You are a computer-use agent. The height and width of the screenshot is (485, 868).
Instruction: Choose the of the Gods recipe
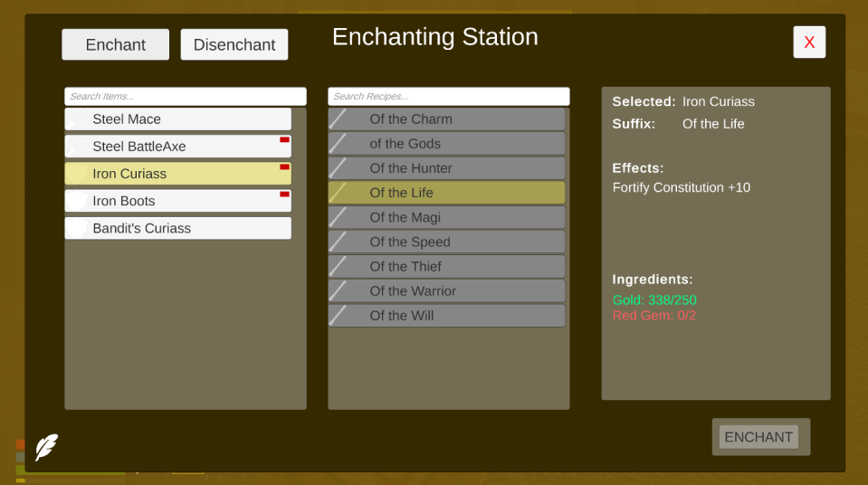pos(446,143)
